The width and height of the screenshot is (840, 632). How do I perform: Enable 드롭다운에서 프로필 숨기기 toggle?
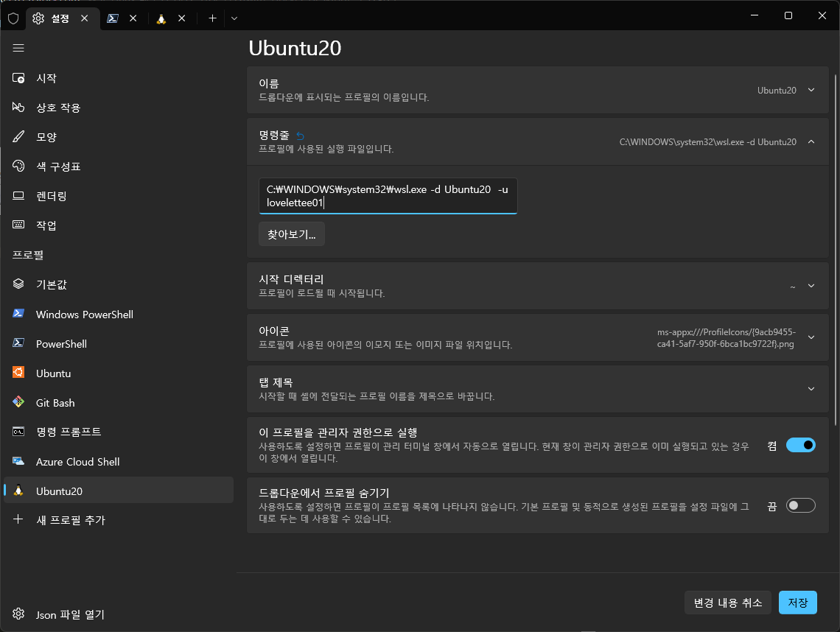pos(800,505)
